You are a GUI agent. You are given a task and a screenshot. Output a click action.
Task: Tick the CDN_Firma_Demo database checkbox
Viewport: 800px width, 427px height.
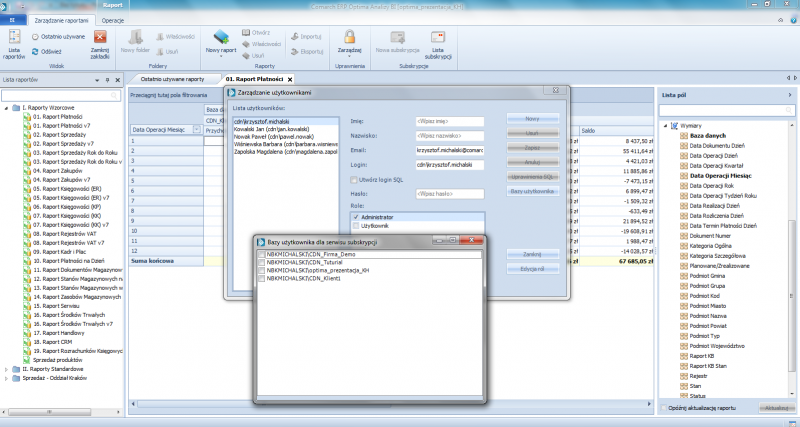coord(262,255)
